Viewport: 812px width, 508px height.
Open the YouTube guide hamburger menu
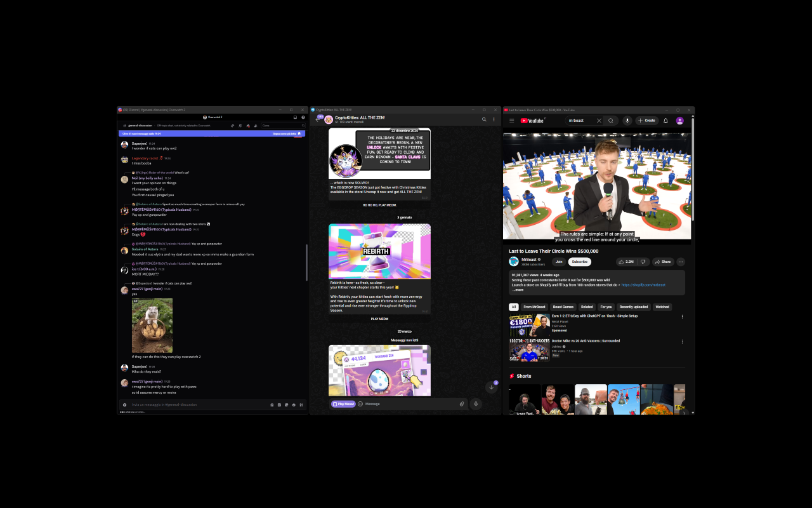pyautogui.click(x=511, y=120)
